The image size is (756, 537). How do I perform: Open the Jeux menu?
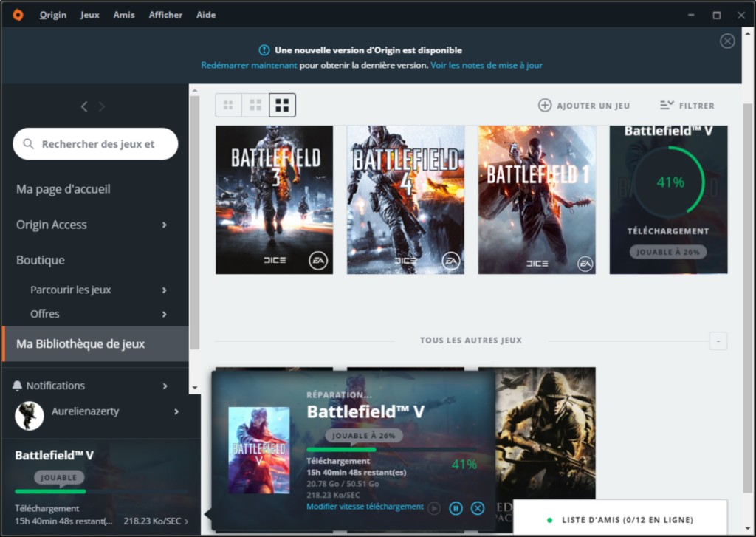click(89, 15)
